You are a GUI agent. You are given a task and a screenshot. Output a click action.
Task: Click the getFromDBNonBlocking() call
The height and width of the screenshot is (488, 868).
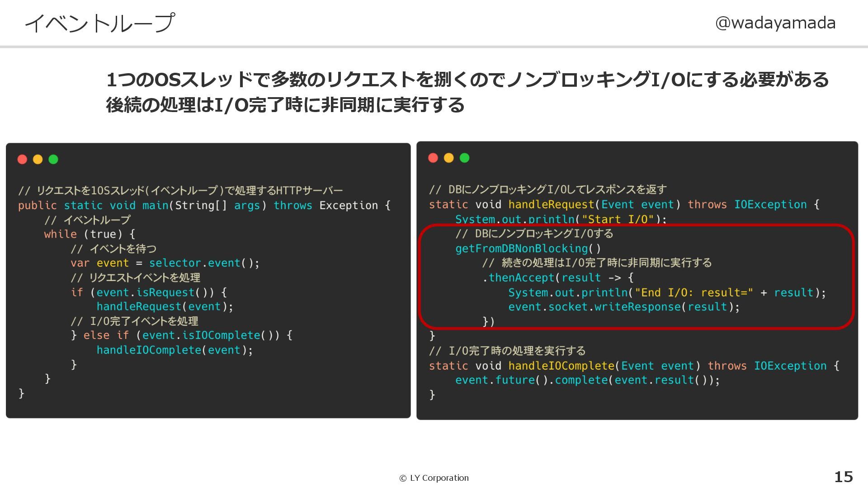click(528, 249)
